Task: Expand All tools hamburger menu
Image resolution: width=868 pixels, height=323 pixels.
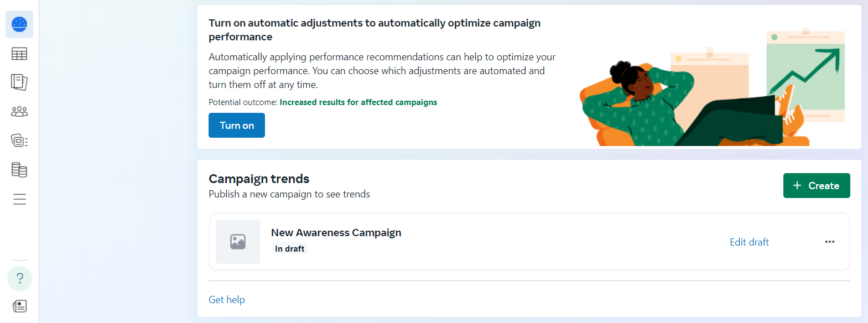Action: 19,199
